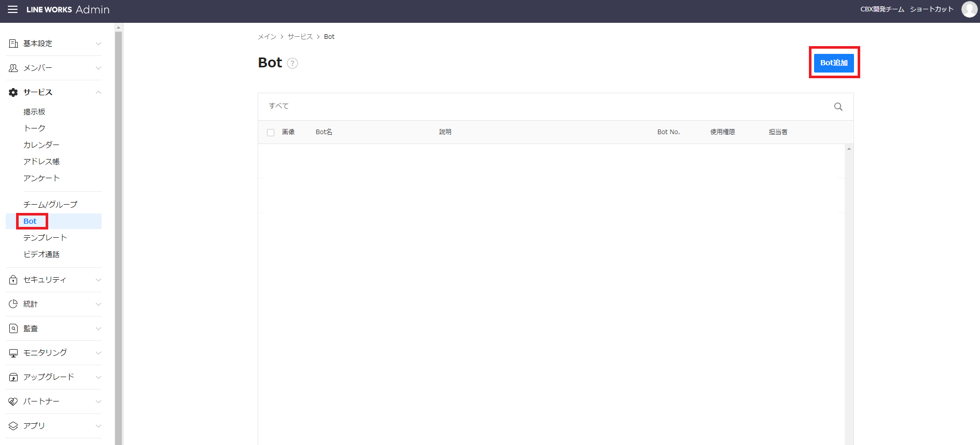Expand the メンバー section chevron

pos(99,68)
